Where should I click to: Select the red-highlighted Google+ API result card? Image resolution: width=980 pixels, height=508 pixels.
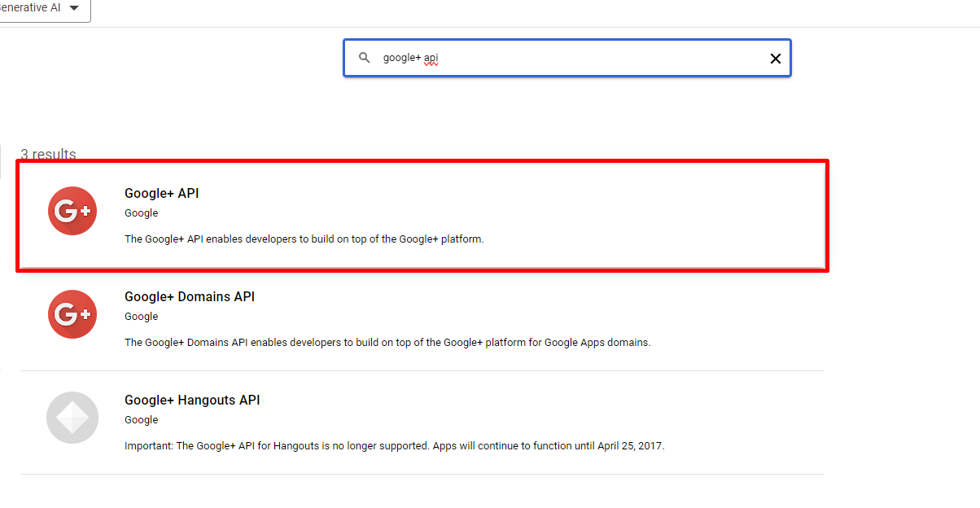click(x=570, y=216)
